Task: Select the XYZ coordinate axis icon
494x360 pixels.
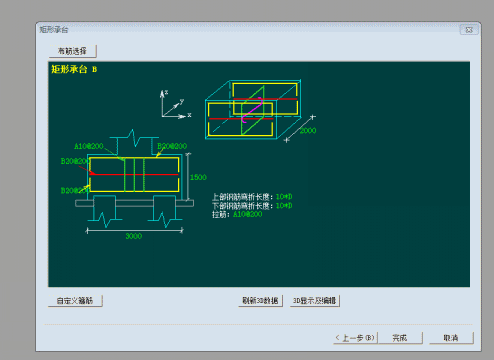Action: point(175,104)
